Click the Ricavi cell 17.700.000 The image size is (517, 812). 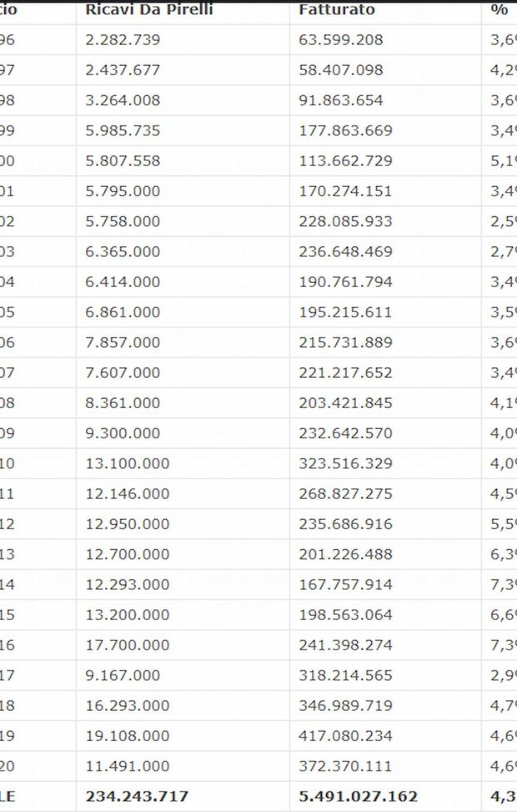click(x=127, y=645)
